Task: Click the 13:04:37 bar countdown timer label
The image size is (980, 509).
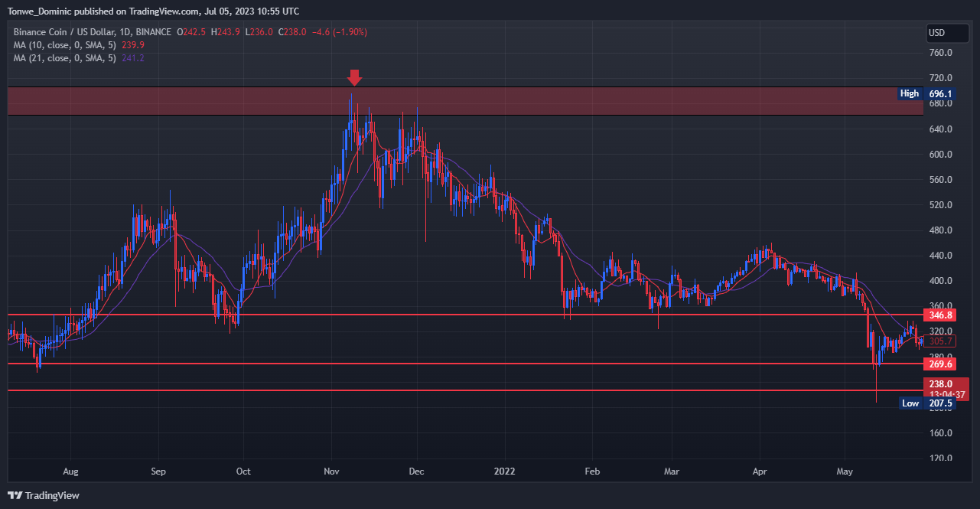Action: [947, 394]
